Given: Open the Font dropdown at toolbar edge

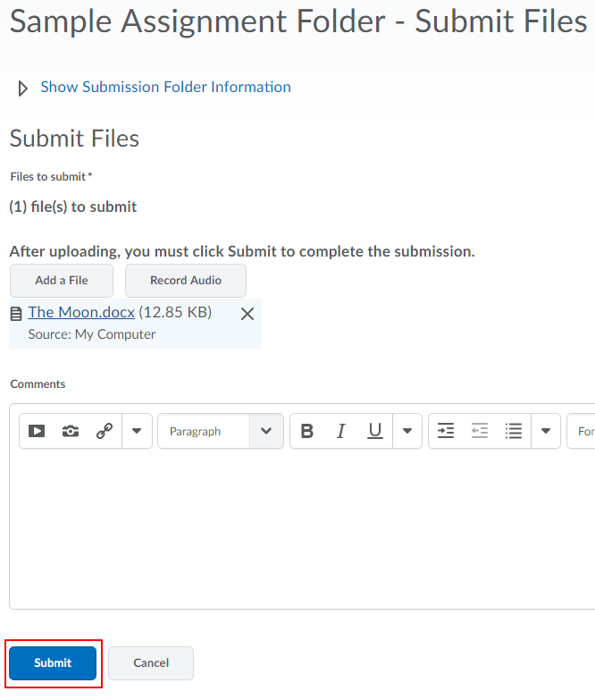Looking at the screenshot, I should click(x=582, y=431).
